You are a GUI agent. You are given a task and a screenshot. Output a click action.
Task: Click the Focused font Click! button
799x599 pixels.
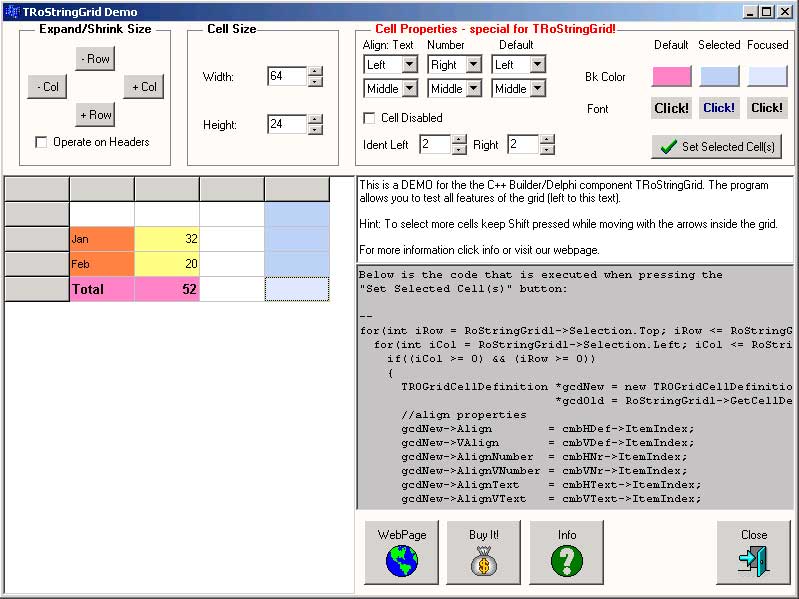point(767,108)
